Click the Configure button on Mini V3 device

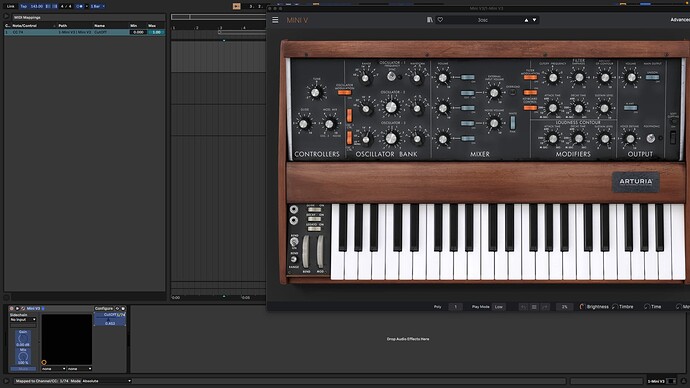[104, 308]
